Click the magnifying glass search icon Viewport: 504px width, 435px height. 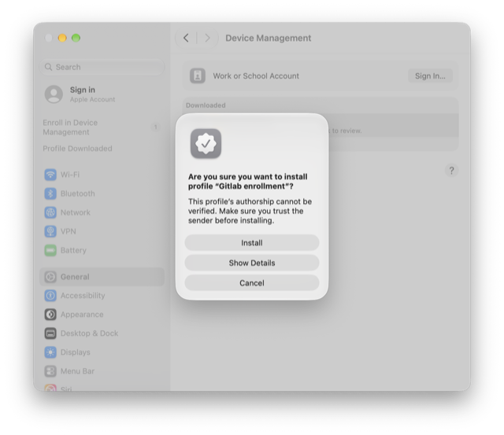[48, 67]
